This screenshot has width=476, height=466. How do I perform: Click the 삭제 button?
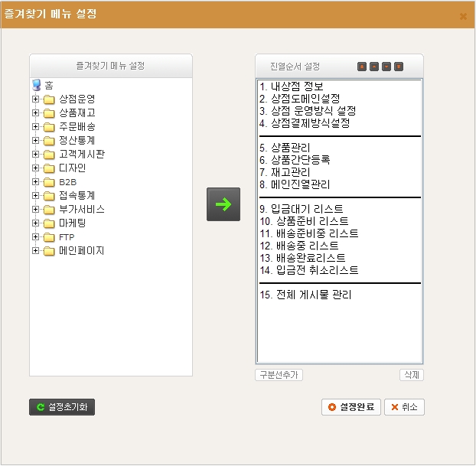coord(412,375)
